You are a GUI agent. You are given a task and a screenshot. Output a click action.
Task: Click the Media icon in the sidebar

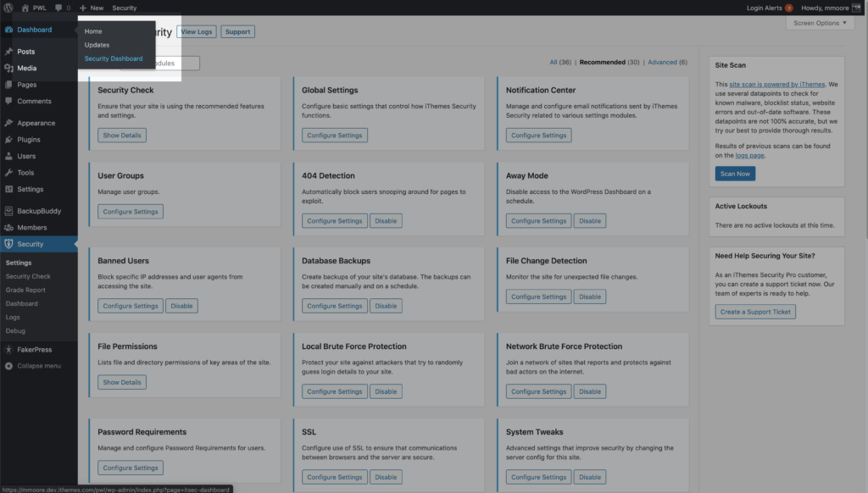tap(8, 68)
